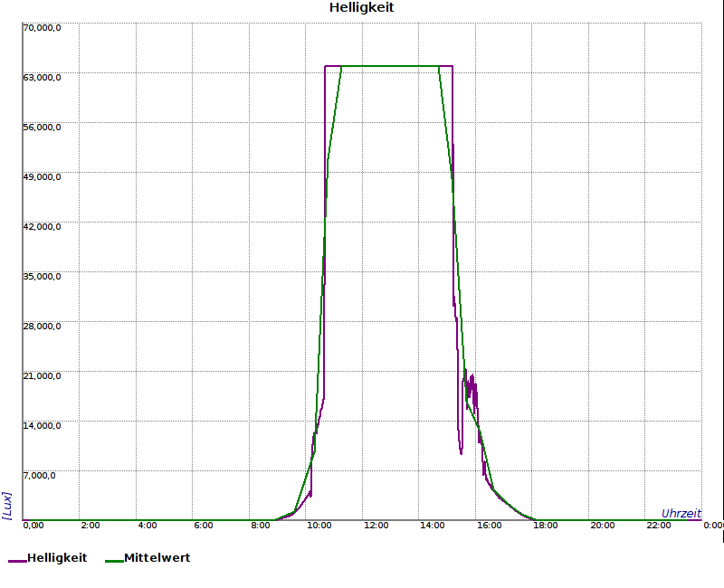Click the 35,000,0 y-axis value
The height and width of the screenshot is (588, 724).
tap(42, 277)
